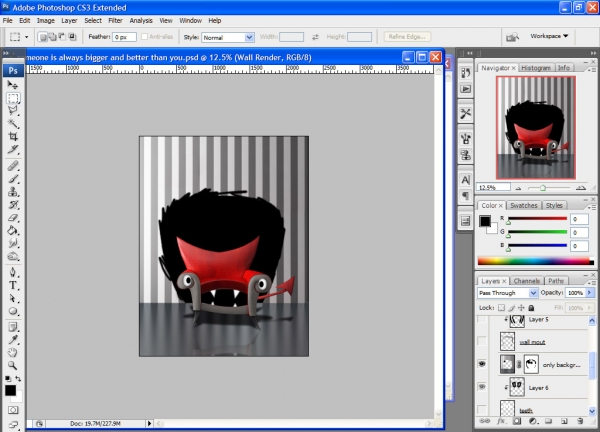The image size is (600, 432).
Task: Select the Move tool
Action: coord(13,85)
